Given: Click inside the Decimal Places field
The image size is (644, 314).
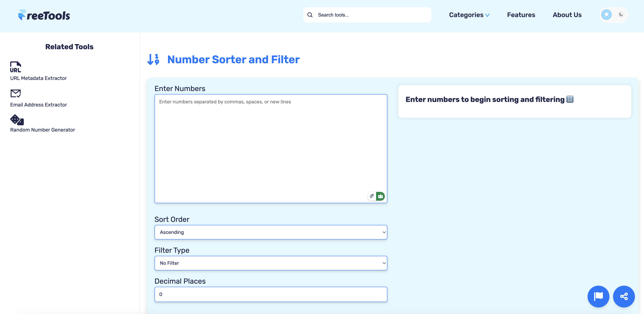Looking at the screenshot, I should tap(271, 294).
